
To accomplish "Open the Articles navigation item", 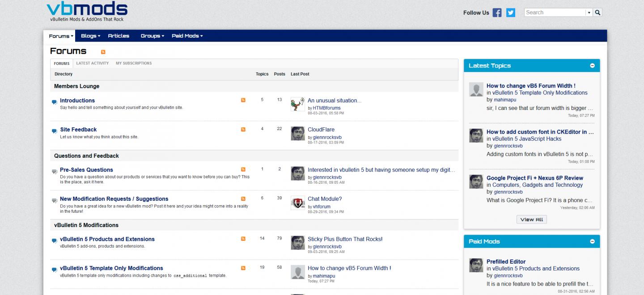I will (119, 36).
